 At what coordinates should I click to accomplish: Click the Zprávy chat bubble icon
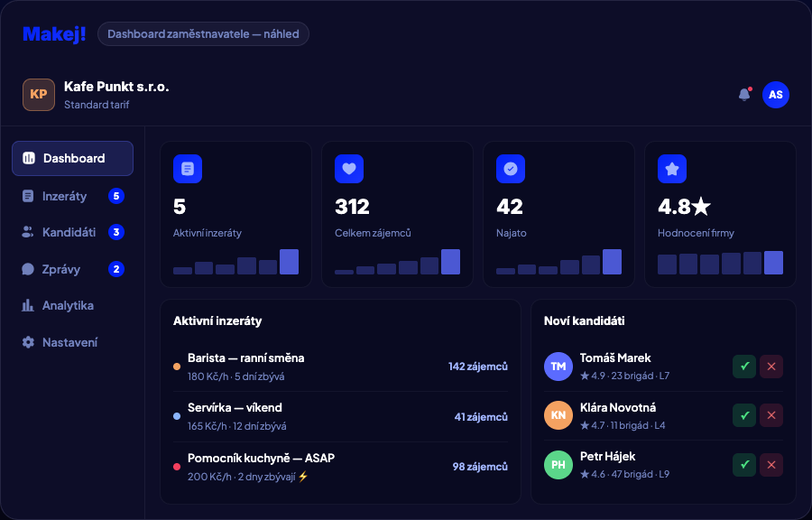(28, 269)
